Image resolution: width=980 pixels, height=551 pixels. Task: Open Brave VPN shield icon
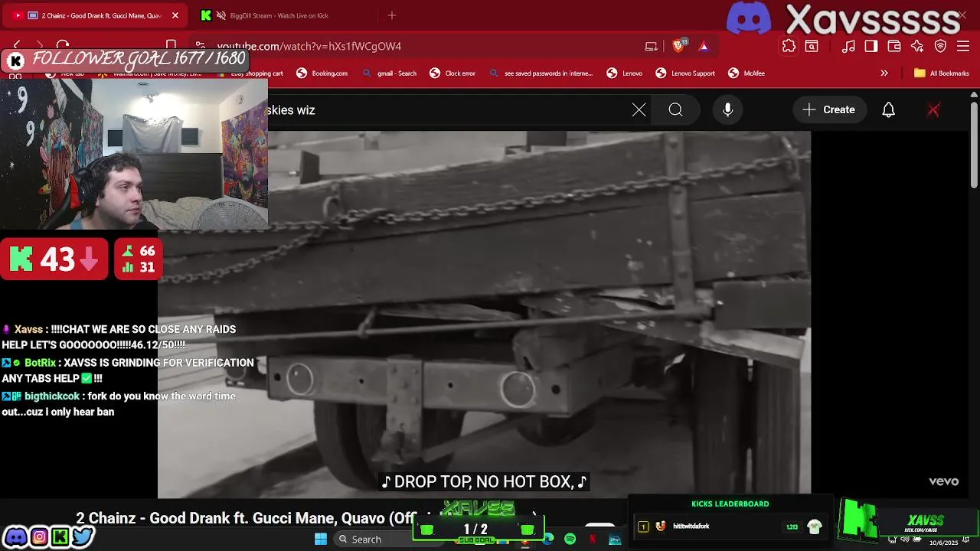click(x=941, y=46)
